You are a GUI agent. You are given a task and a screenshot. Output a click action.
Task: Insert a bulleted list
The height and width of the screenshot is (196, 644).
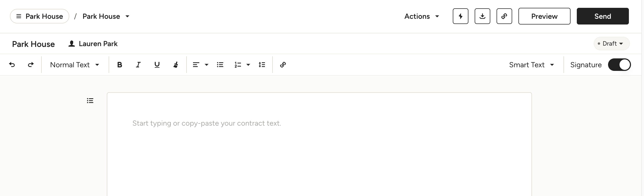pos(220,65)
